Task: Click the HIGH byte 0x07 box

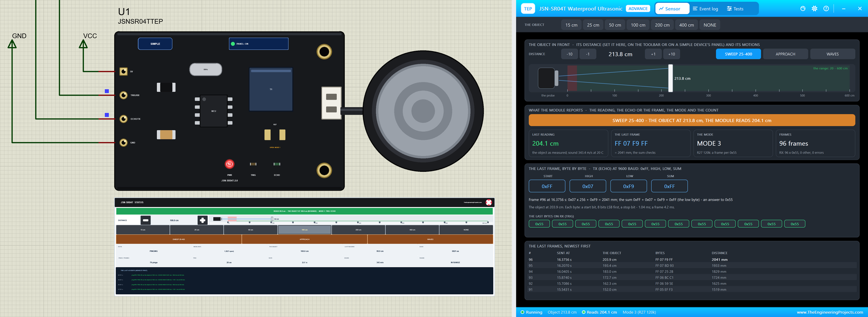Action: tap(587, 186)
